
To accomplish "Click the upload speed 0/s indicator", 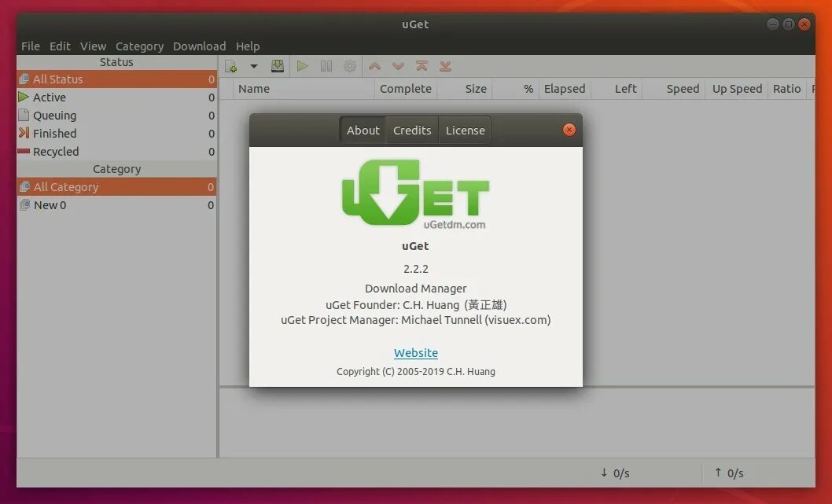I will 729,473.
